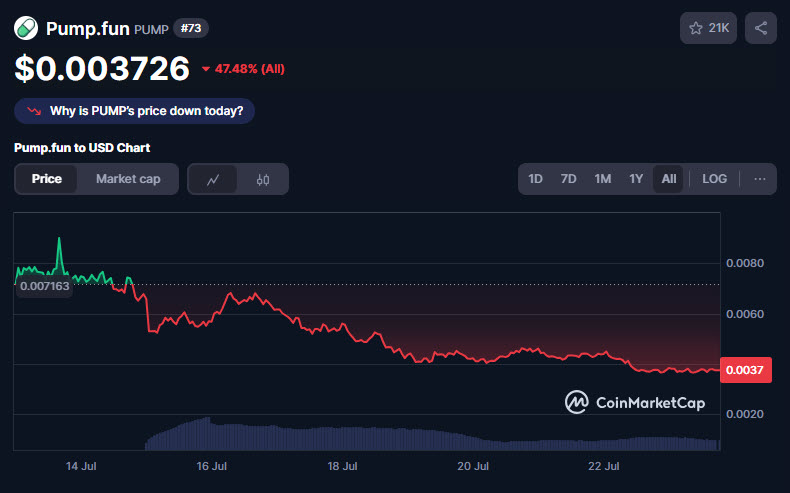The image size is (790, 493).
Task: Open the share icon button
Action: tap(761, 28)
